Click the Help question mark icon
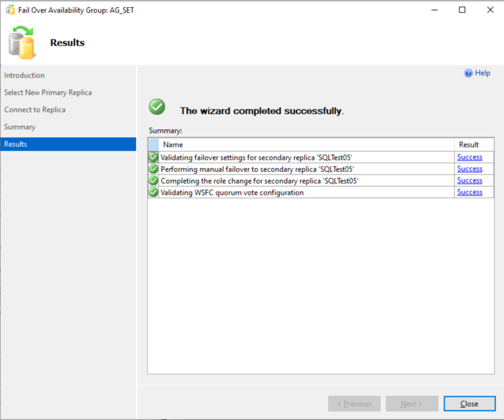 (x=468, y=73)
